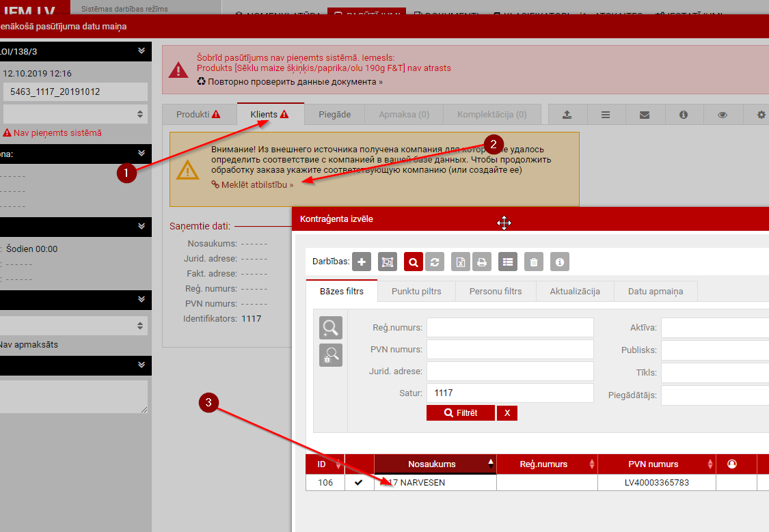
Task: Collapse the LOI/138/3 panel chevron
Action: point(141,51)
